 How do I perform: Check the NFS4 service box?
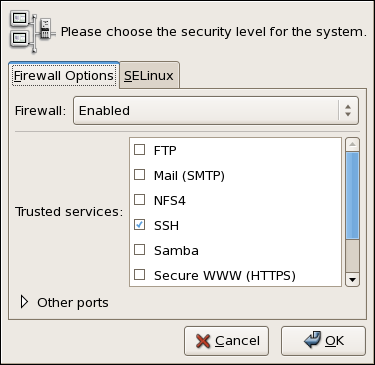coord(139,200)
